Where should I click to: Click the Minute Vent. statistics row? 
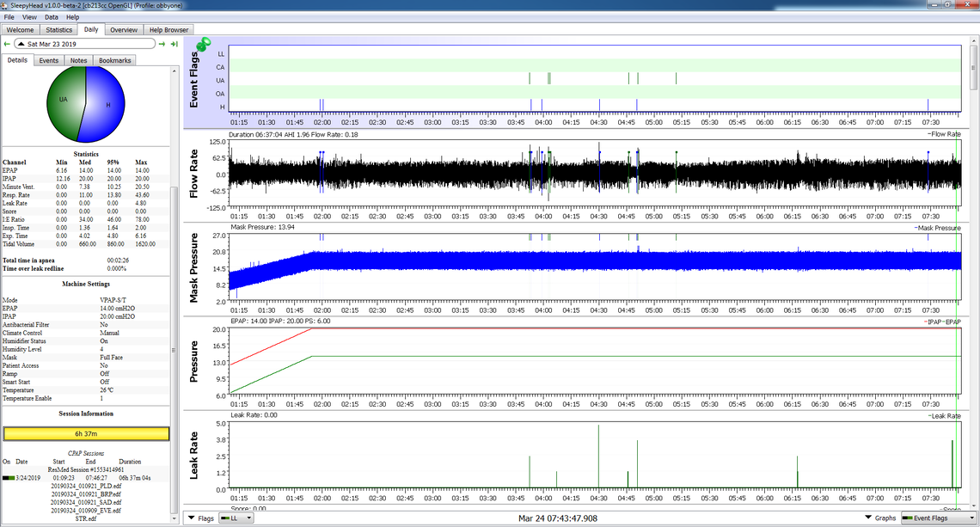coord(86,187)
